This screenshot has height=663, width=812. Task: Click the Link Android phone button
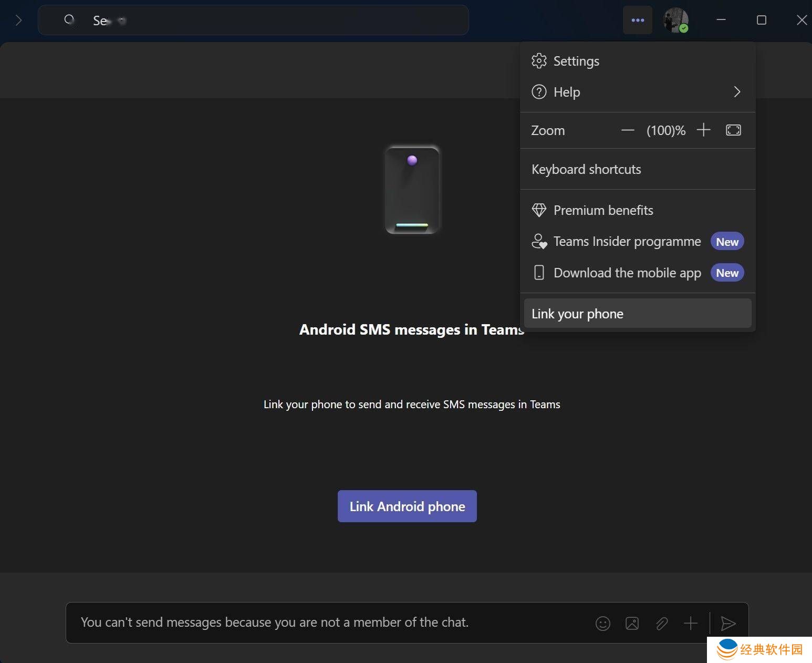[x=407, y=506]
